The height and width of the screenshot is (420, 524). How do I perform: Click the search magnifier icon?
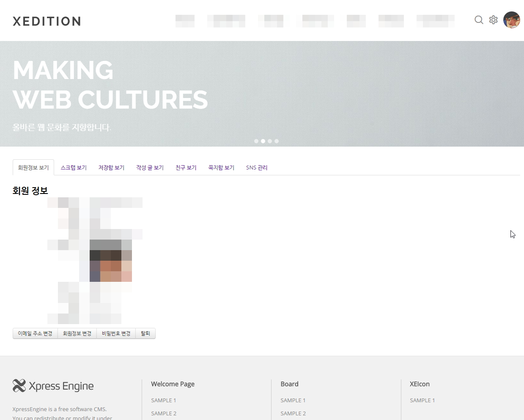click(x=479, y=20)
